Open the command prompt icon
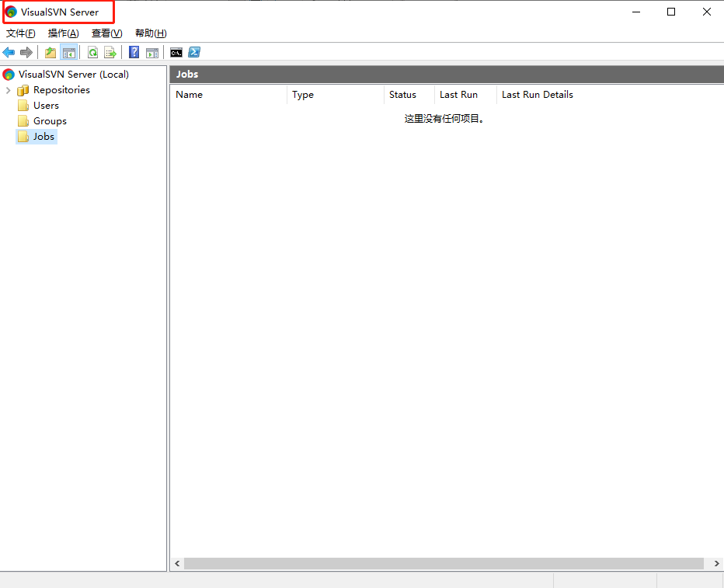This screenshot has height=588, width=724. coord(176,53)
